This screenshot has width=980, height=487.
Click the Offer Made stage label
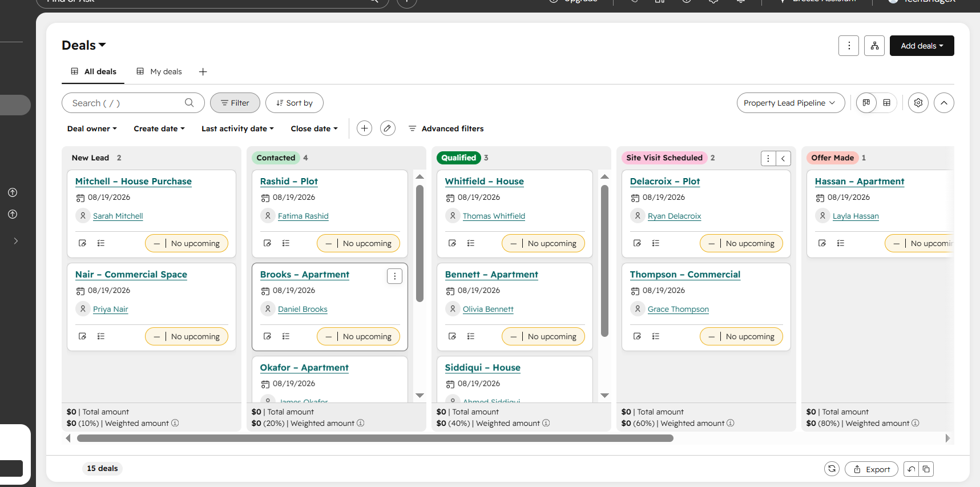tap(833, 158)
